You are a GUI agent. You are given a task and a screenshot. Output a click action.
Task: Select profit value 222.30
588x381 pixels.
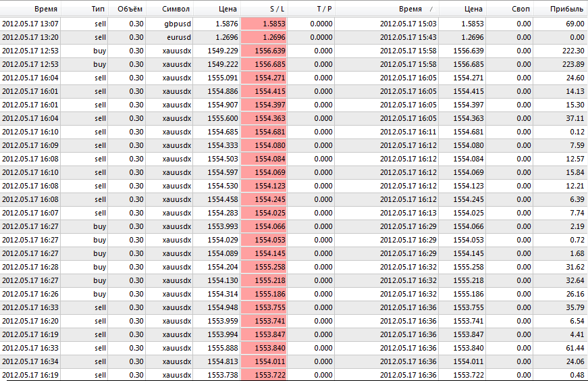(573, 51)
